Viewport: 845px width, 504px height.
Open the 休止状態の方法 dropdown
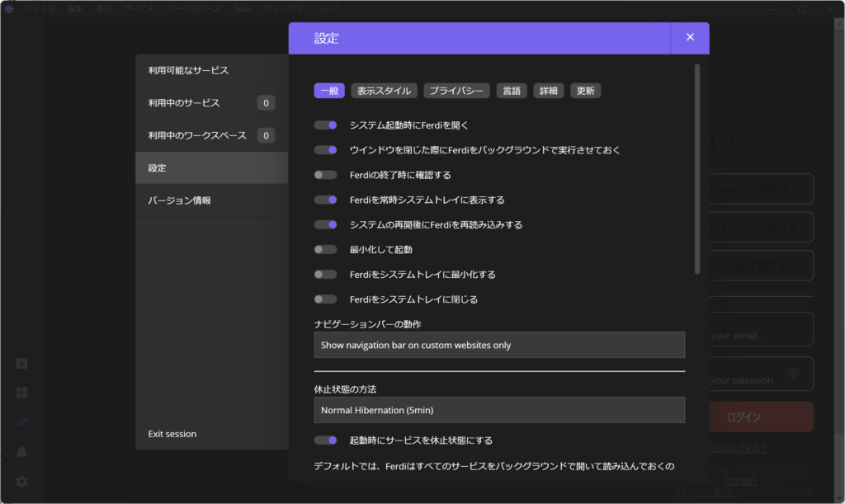coord(499,410)
